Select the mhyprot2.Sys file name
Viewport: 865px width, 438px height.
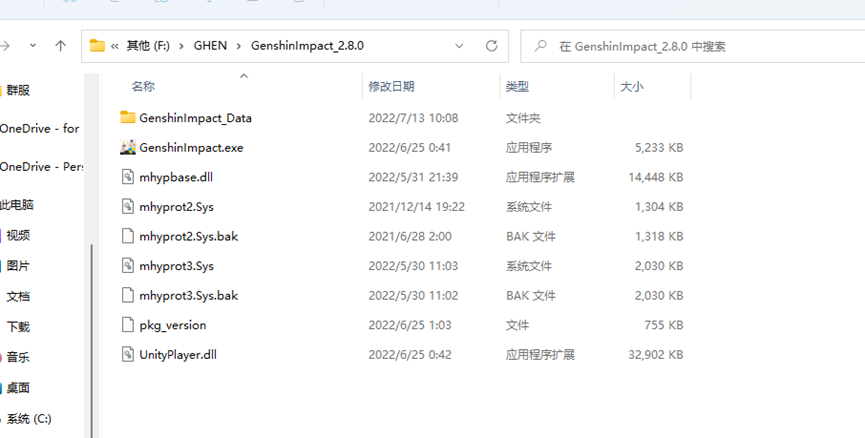tap(177, 207)
